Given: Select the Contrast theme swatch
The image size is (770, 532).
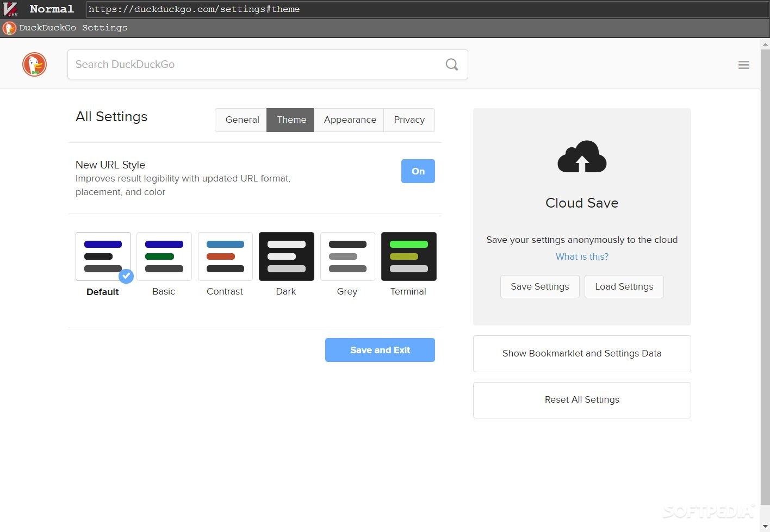Looking at the screenshot, I should pos(225,256).
